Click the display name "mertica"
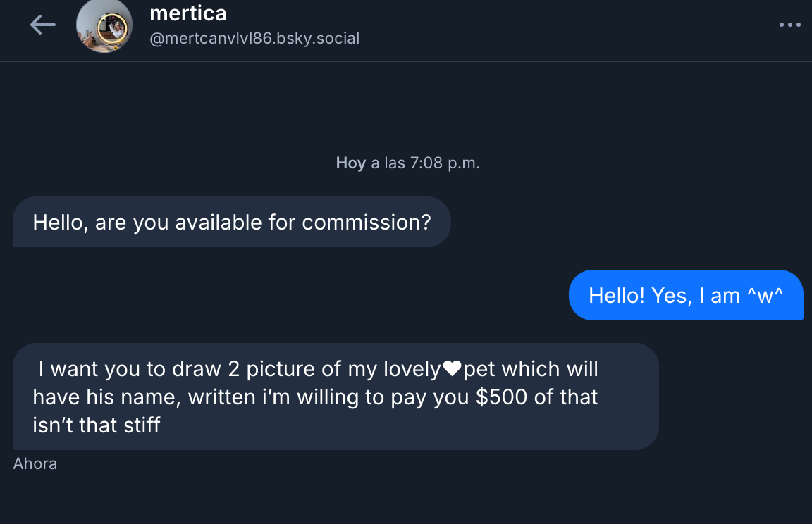Screen dimensions: 812x524 point(188,13)
